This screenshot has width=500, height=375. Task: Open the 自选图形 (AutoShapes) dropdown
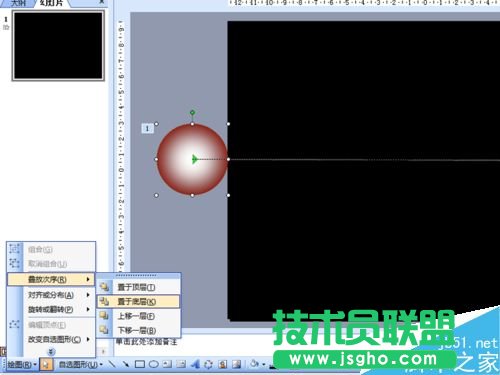pos(80,364)
